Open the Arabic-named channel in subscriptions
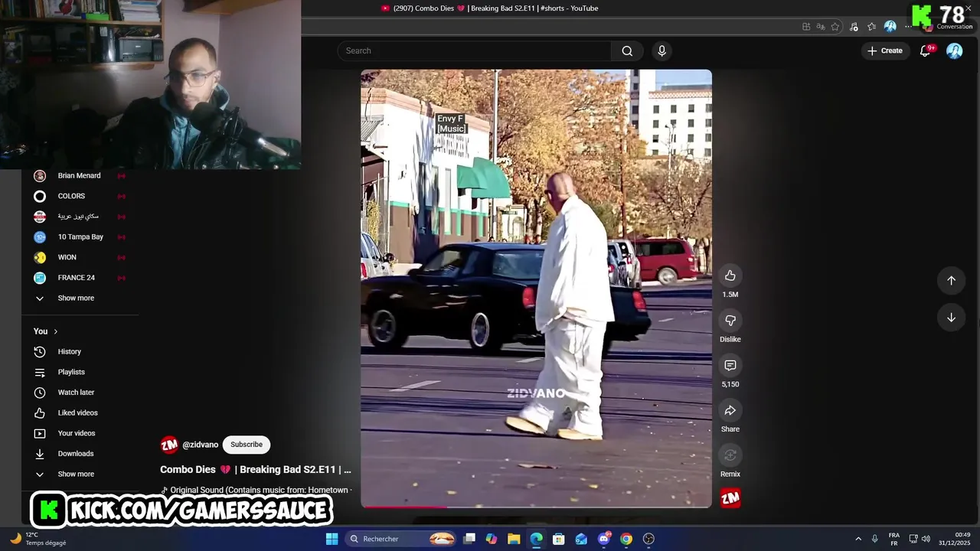The width and height of the screenshot is (980, 551). click(78, 217)
